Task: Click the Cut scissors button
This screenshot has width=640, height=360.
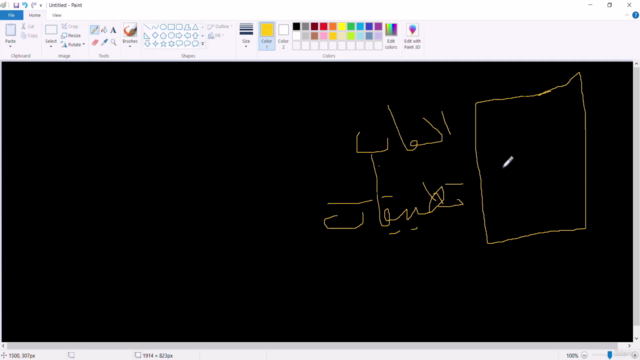Action: (28, 26)
